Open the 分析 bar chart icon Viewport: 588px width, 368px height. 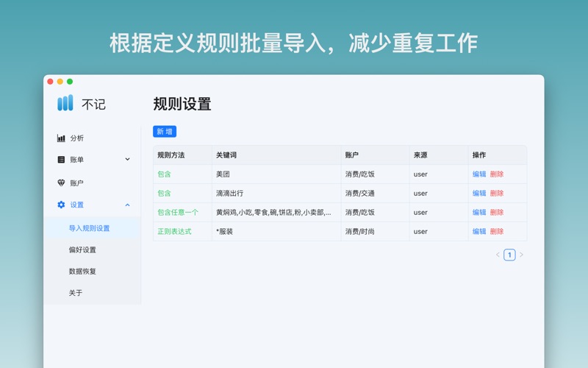[61, 138]
